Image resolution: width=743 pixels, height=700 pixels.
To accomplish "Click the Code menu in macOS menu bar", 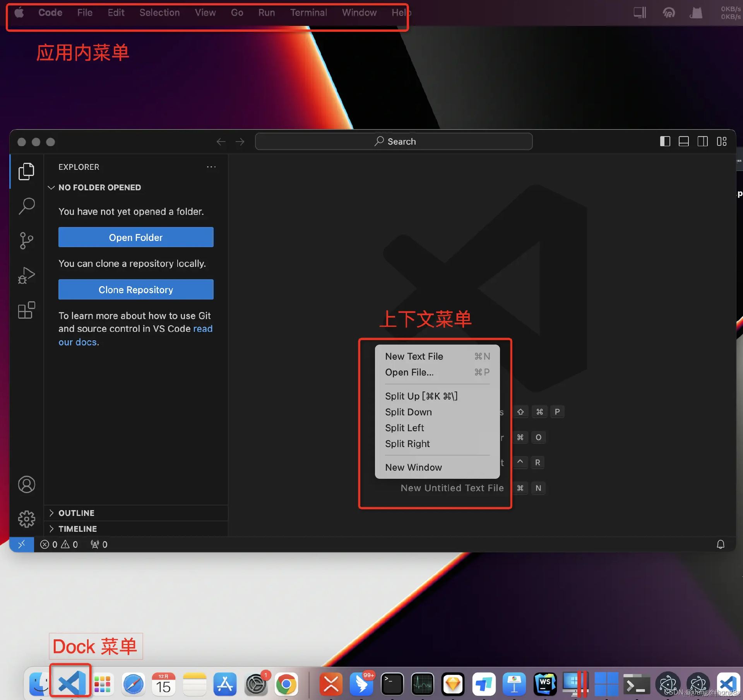I will pos(50,12).
